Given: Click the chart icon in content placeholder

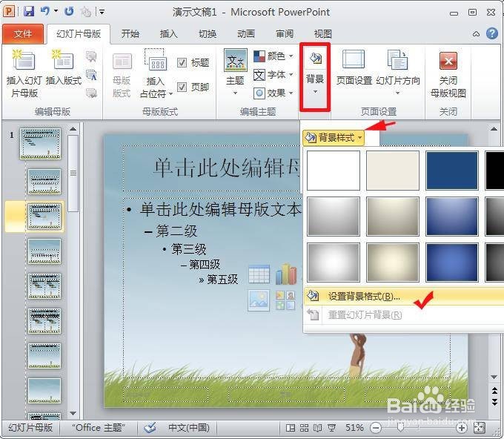Looking at the screenshot, I should [286, 274].
